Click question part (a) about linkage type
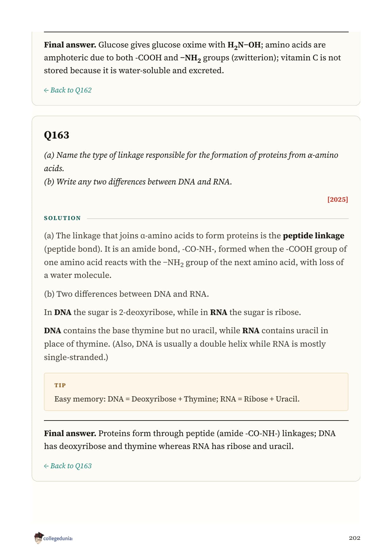Image resolution: width=392 pixels, height=555 pixels. click(191, 162)
